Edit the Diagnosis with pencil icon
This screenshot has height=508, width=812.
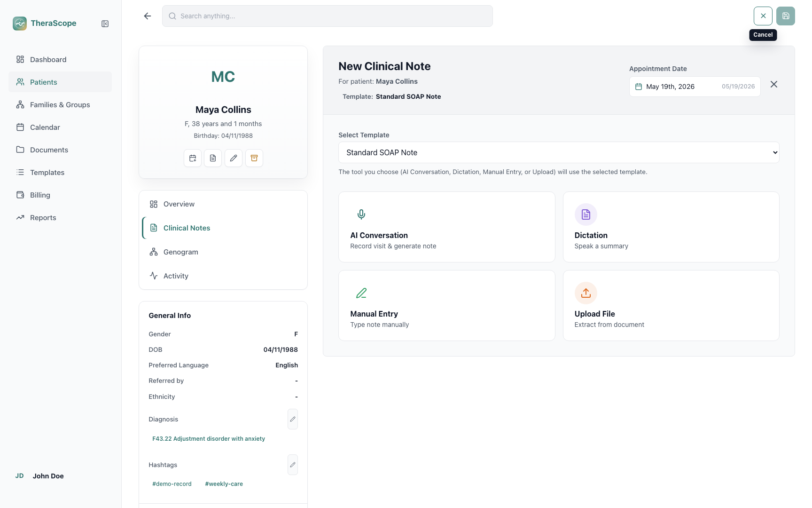click(x=293, y=419)
